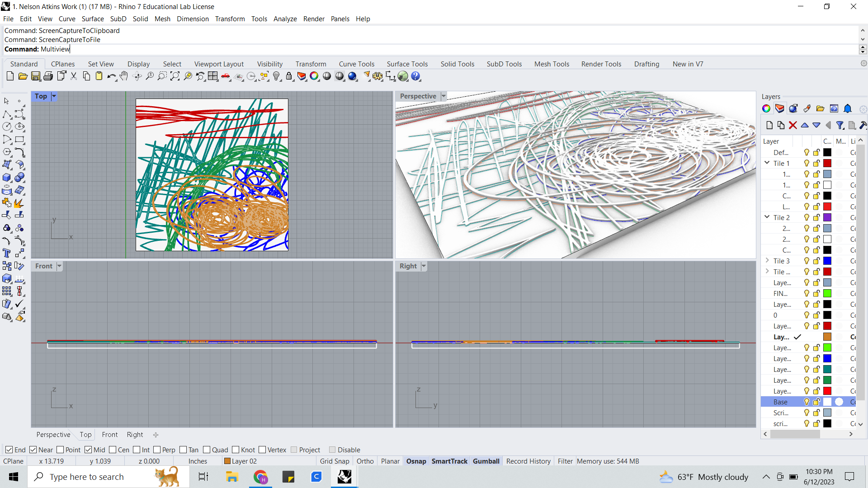Enable the Quad object snap checkbox
Viewport: 868px width, 488px height.
pyautogui.click(x=206, y=450)
